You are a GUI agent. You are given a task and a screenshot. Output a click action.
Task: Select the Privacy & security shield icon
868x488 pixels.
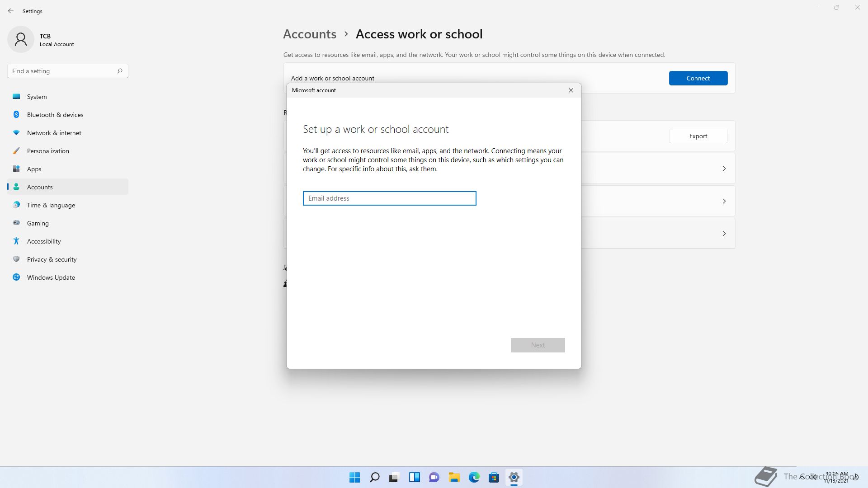16,259
